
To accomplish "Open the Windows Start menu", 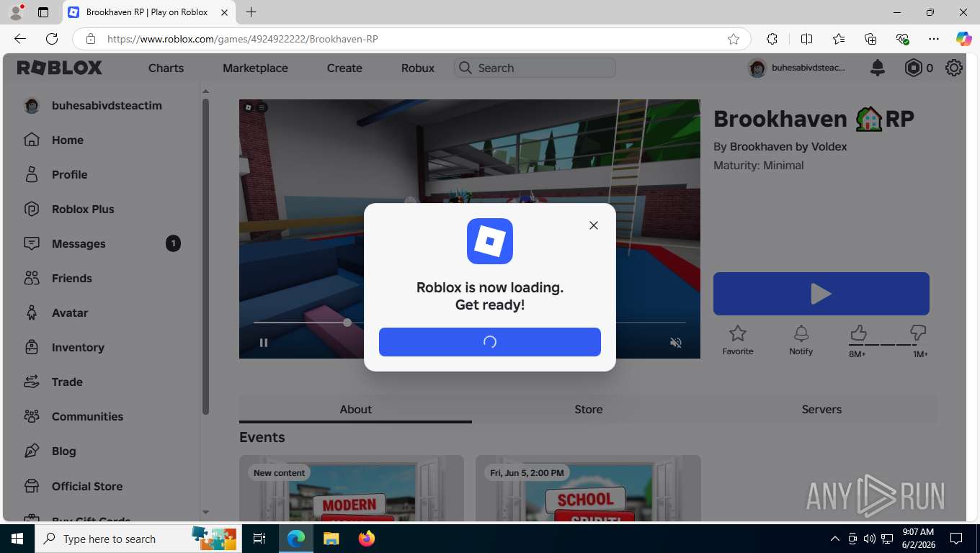I will click(x=17, y=539).
